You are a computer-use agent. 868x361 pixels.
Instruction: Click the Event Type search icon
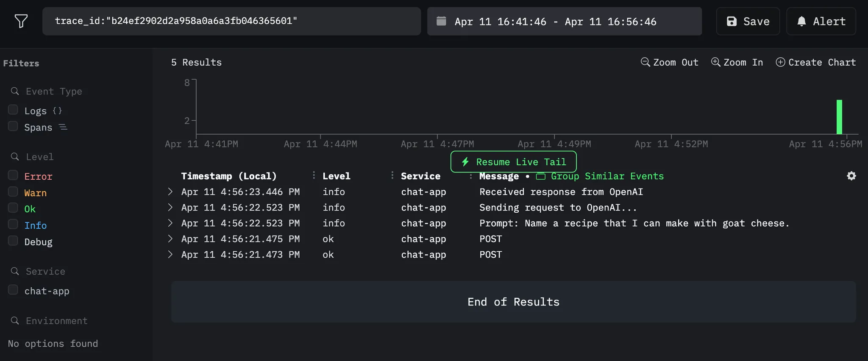click(x=15, y=92)
